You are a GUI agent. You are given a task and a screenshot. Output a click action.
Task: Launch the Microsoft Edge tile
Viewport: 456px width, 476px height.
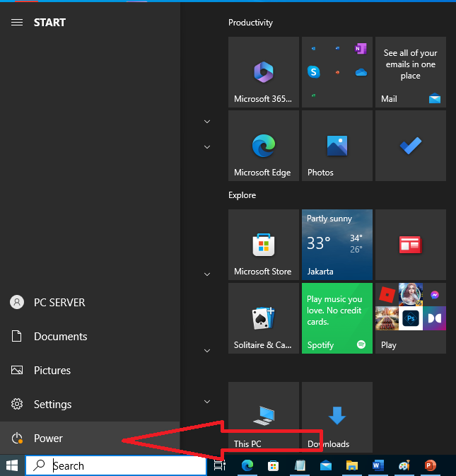point(263,146)
